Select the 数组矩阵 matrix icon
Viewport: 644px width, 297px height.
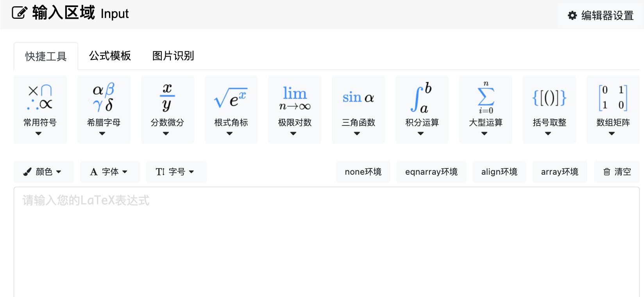613,98
